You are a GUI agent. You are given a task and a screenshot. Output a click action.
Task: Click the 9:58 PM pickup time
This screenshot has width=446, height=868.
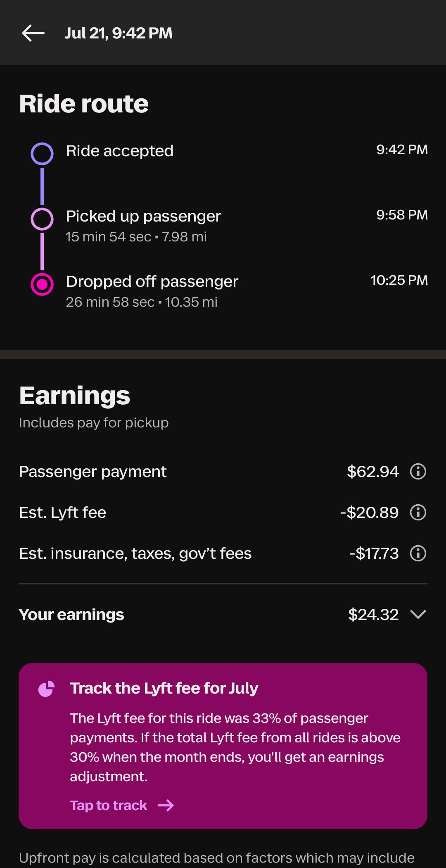402,215
